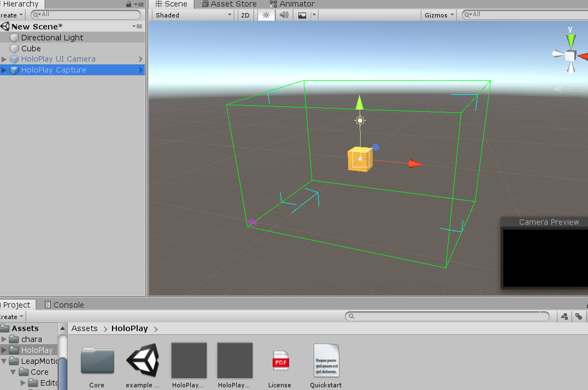Open the Console tab
The image size is (588, 390).
tap(64, 305)
